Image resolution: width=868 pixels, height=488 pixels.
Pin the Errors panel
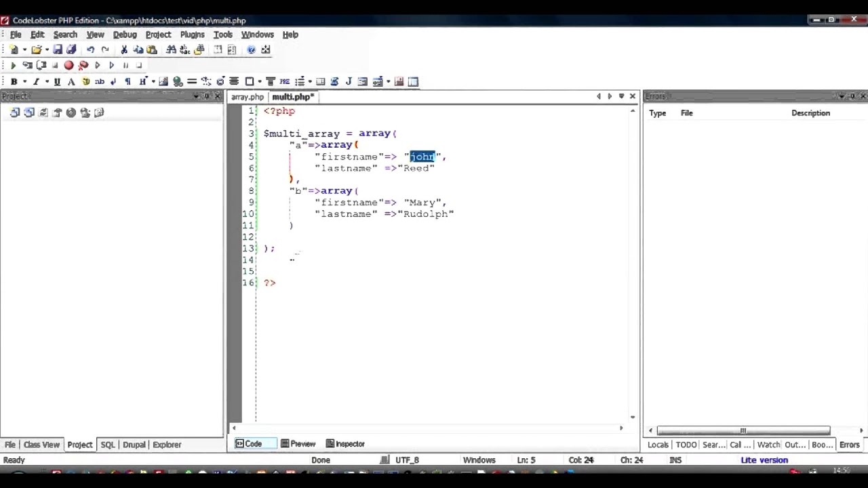(852, 96)
